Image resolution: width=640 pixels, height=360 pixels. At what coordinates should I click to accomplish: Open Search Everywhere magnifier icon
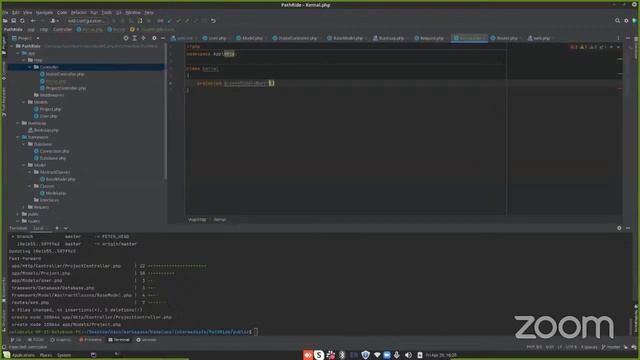point(617,20)
